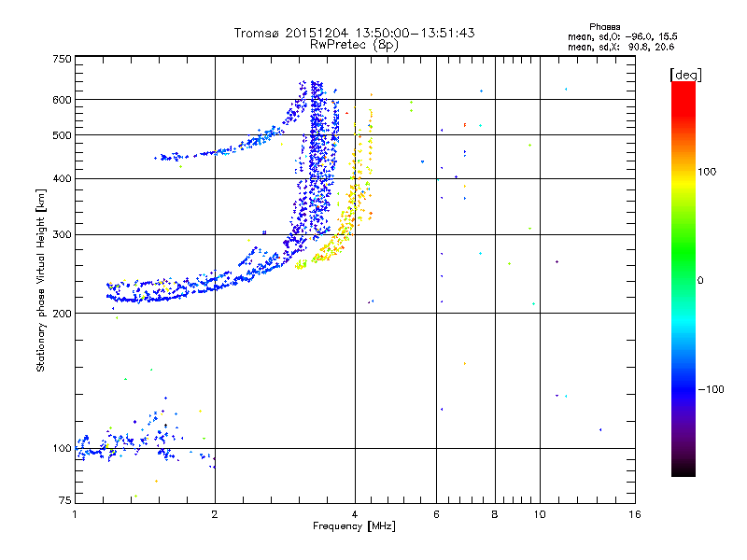Click the x-axis tick label '6'

(x=436, y=514)
